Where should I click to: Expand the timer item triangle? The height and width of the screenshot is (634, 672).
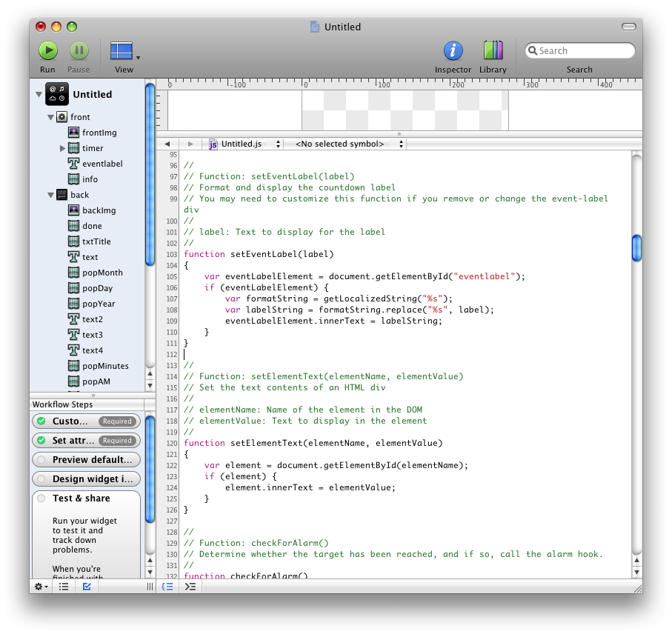coord(62,148)
